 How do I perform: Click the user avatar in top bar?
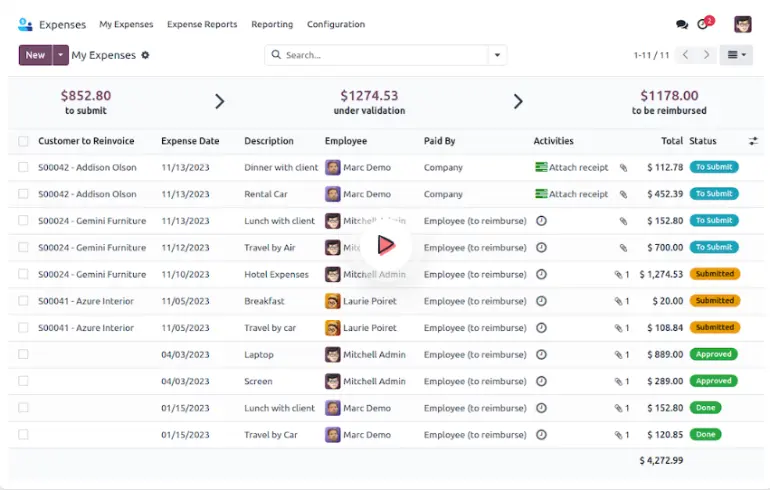click(742, 24)
